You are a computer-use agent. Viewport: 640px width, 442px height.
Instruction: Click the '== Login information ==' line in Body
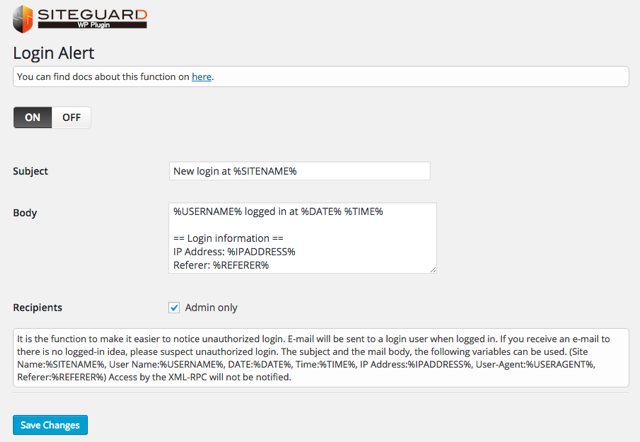pyautogui.click(x=228, y=238)
